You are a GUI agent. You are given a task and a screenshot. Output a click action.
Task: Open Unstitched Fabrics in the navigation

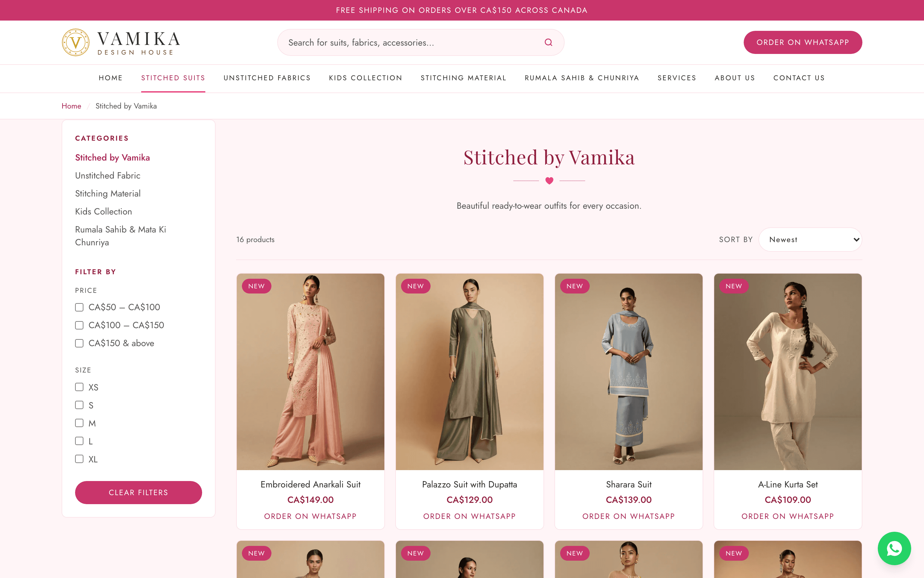tap(267, 78)
